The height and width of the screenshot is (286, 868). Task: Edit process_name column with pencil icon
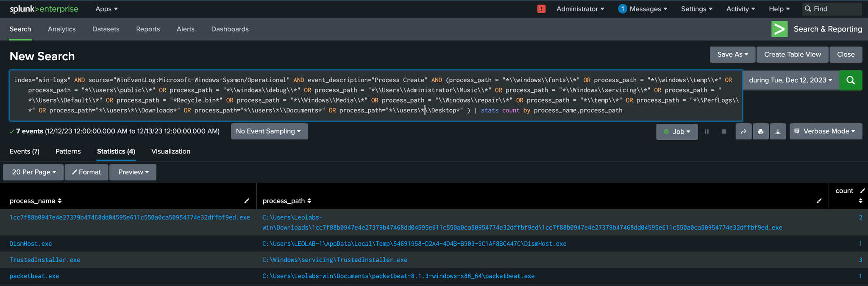click(247, 201)
